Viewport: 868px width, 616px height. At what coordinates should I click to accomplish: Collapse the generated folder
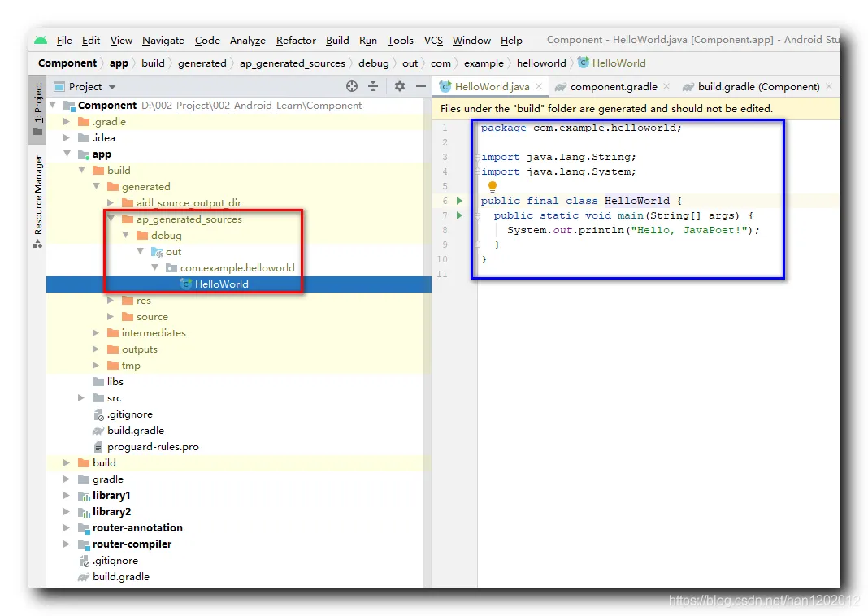[x=97, y=186]
